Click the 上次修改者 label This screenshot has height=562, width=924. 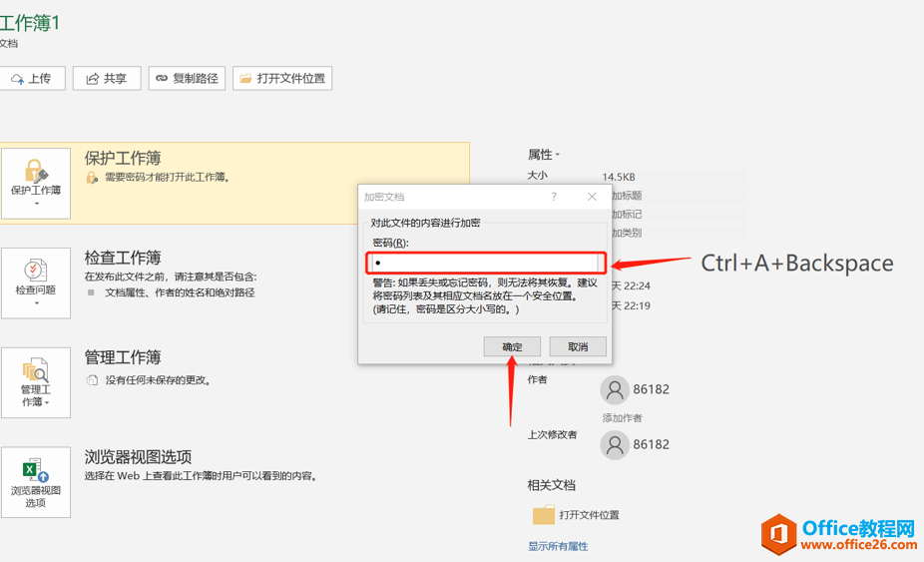coord(552,434)
